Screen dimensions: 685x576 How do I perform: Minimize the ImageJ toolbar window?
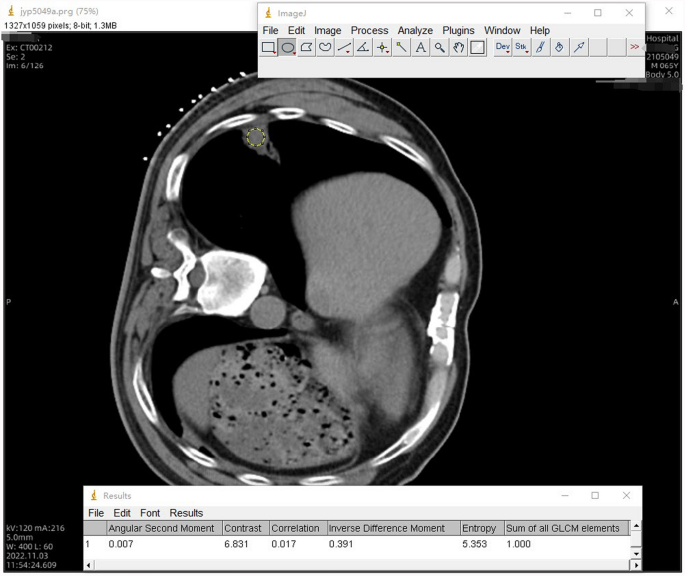click(567, 13)
